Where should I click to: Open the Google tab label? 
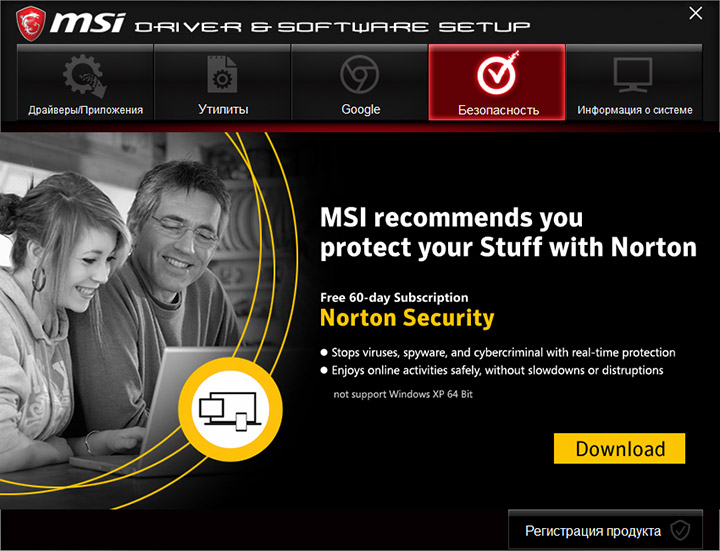tap(360, 109)
